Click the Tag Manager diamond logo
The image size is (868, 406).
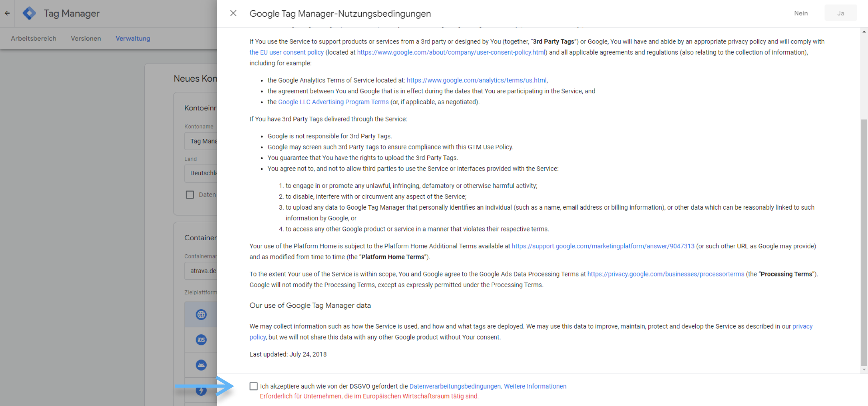[x=29, y=13]
